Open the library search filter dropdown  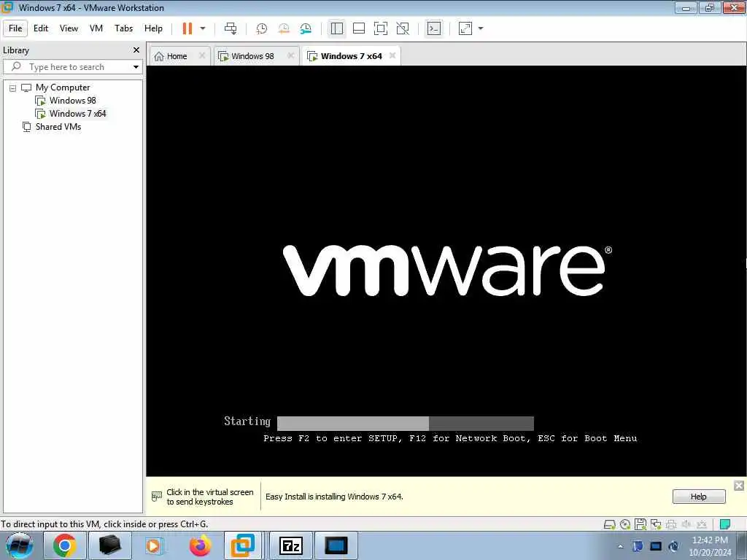[x=136, y=67]
